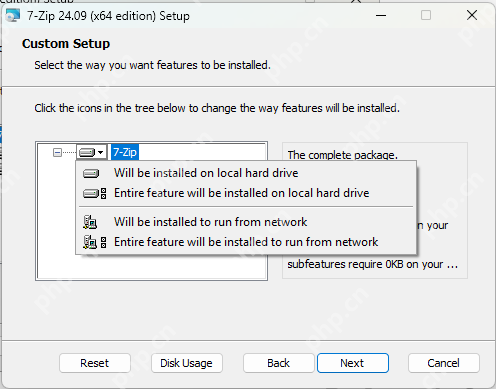Open the 7-Zip feature drive icon dropdown

(x=92, y=152)
